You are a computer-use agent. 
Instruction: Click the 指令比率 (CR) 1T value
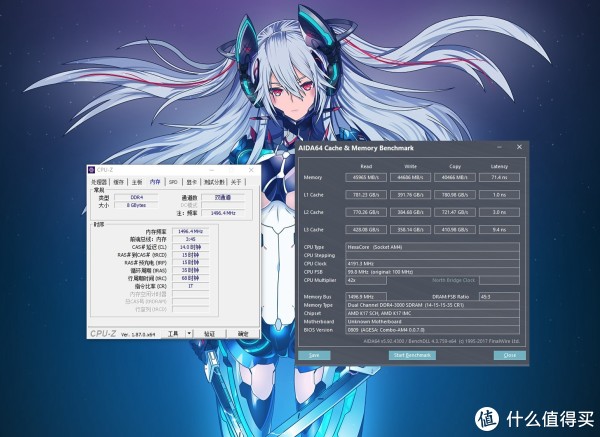point(190,286)
